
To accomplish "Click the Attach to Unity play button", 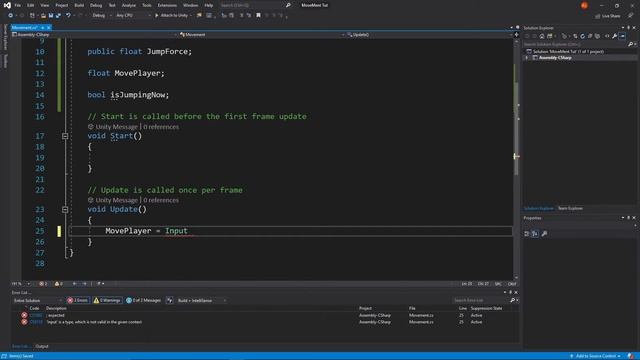I will coord(171,16).
